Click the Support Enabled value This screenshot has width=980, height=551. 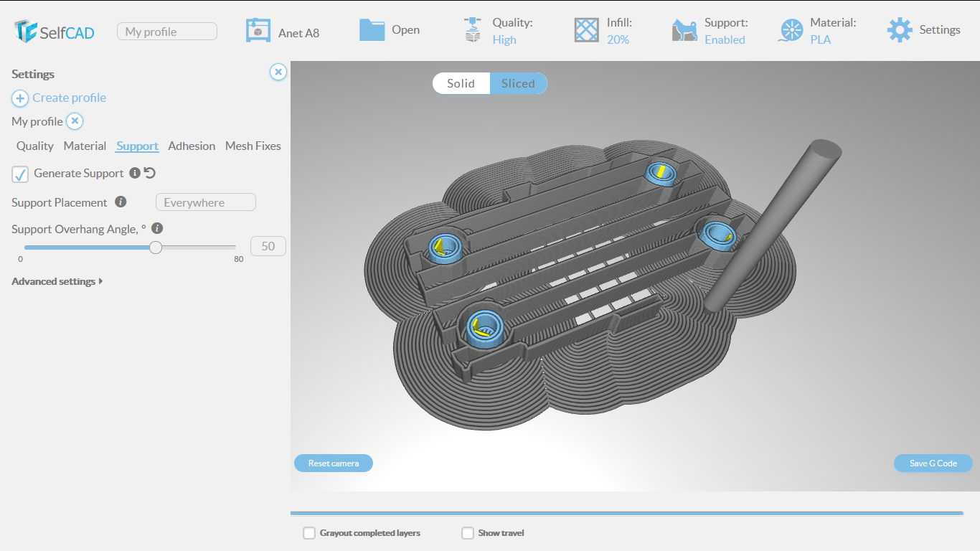pyautogui.click(x=725, y=40)
